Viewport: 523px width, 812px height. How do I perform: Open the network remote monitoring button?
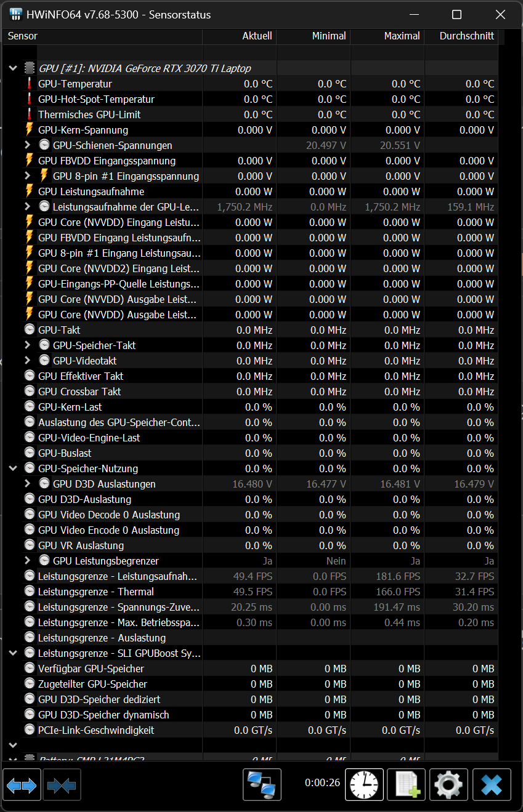(x=262, y=785)
